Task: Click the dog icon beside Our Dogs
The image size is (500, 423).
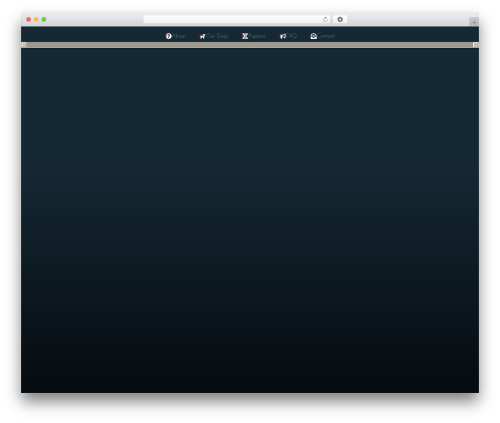Action: 202,36
